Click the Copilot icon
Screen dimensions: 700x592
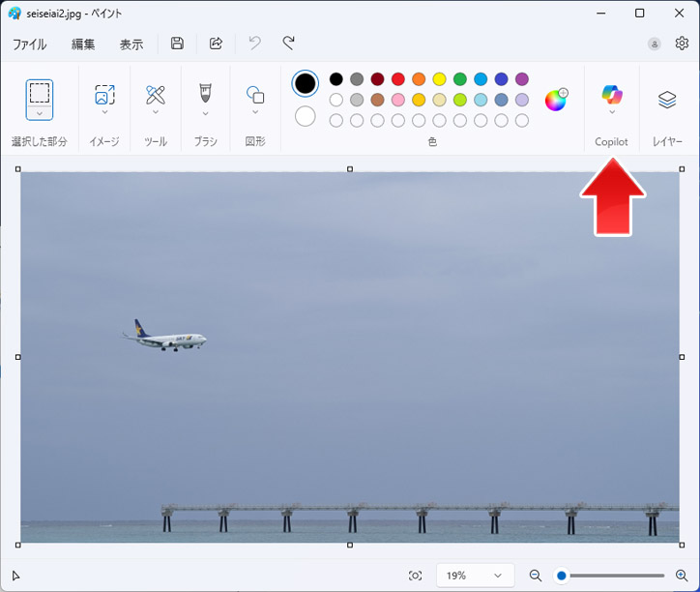click(x=612, y=94)
